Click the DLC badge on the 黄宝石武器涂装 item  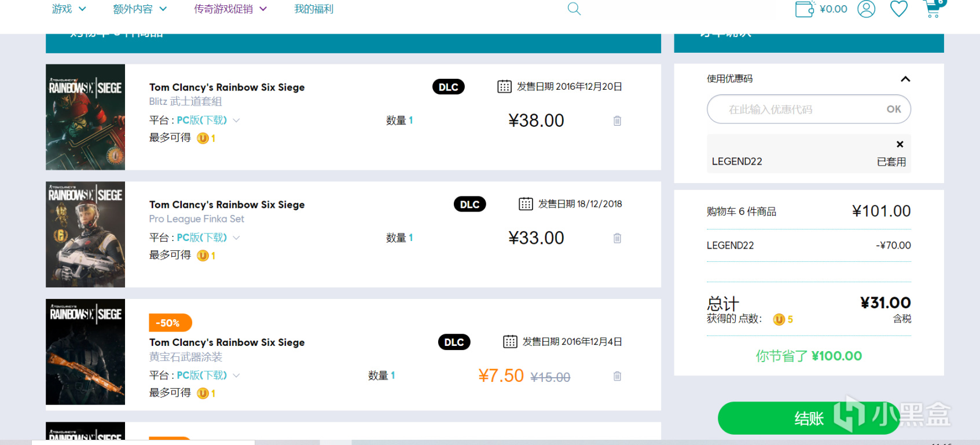(x=454, y=342)
